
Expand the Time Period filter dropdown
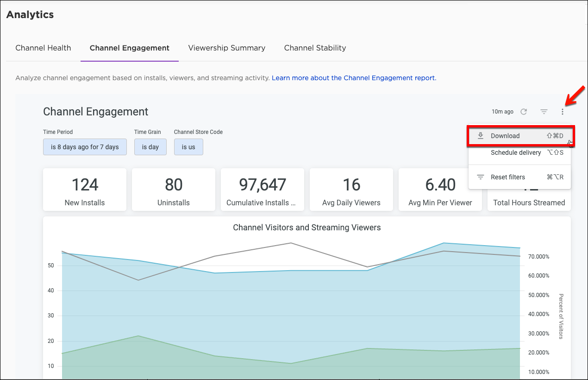(85, 147)
